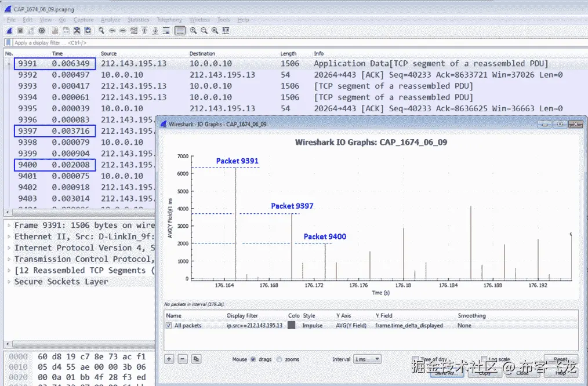Expand Ethernet II details
The height and width of the screenshot is (386, 588).
pos(9,237)
